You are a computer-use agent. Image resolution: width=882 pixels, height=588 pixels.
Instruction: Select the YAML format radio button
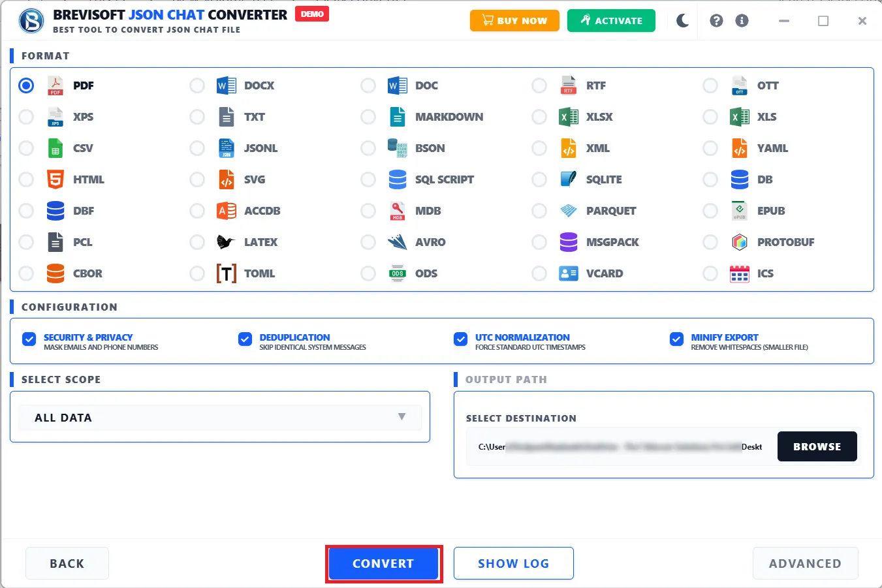(x=710, y=148)
